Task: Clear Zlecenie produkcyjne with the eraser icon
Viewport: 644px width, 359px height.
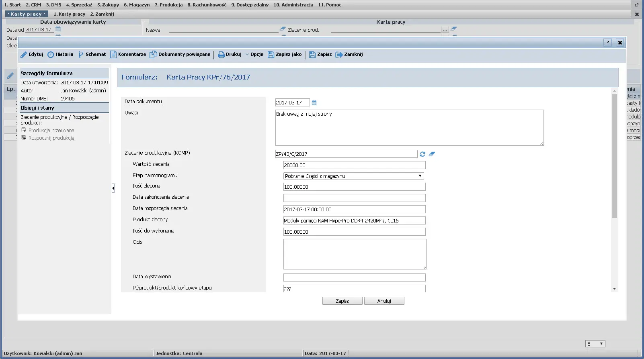Action: tap(432, 154)
